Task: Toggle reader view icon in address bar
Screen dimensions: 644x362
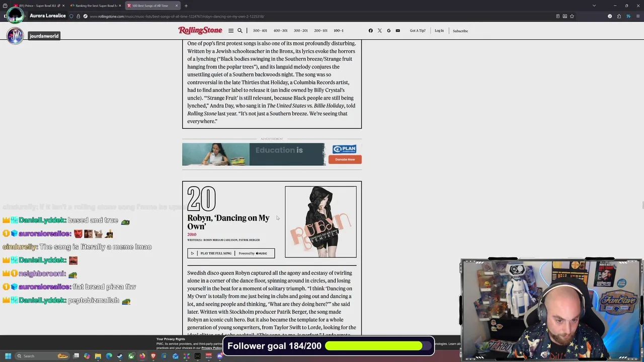Action: tap(558, 16)
